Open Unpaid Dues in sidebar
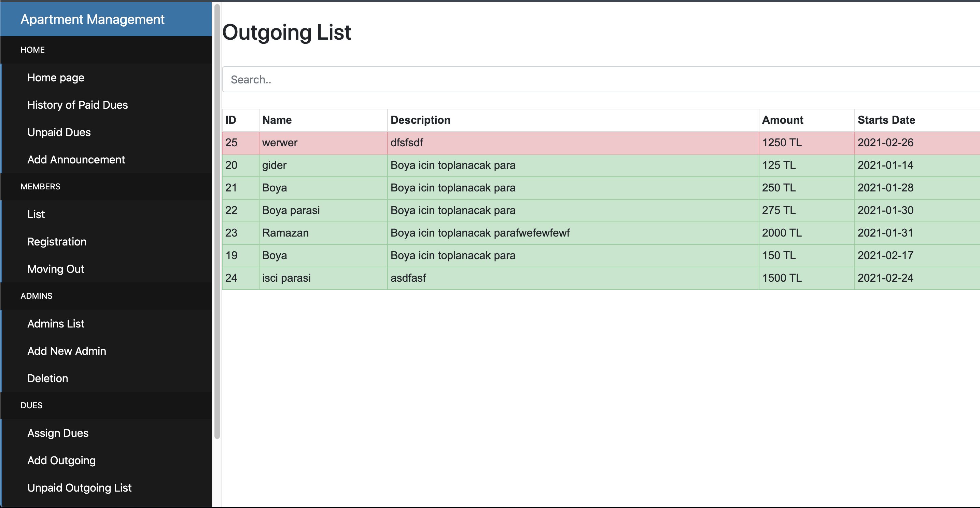The height and width of the screenshot is (508, 980). (59, 133)
